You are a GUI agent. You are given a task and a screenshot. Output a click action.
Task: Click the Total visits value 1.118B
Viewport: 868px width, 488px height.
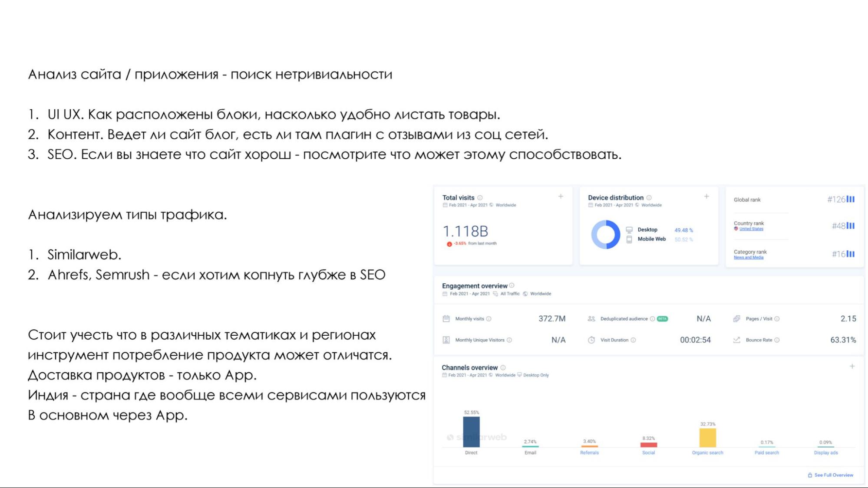pyautogui.click(x=465, y=231)
